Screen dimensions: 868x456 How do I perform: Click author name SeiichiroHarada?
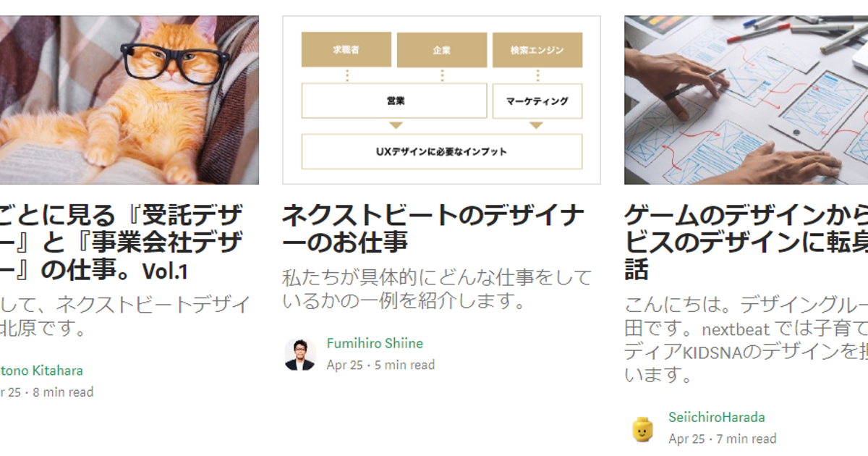(717, 418)
